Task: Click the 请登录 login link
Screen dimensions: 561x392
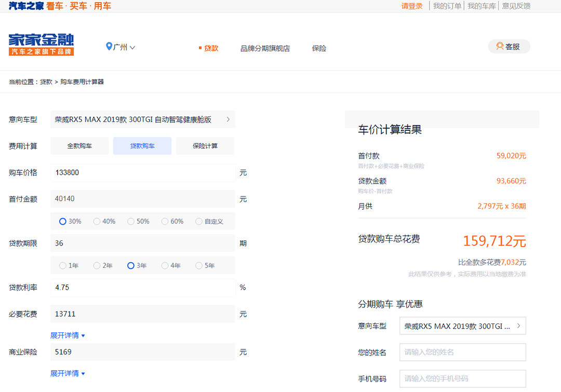Action: 412,6
